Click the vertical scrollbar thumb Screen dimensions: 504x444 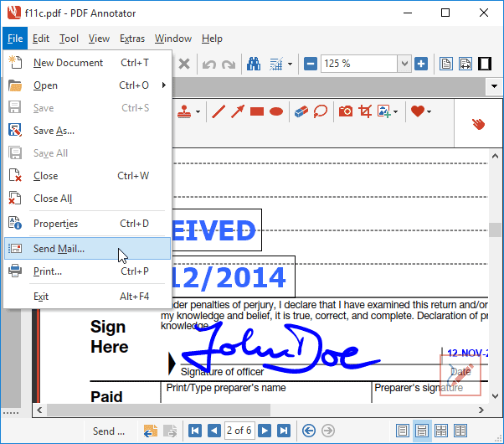(x=495, y=230)
